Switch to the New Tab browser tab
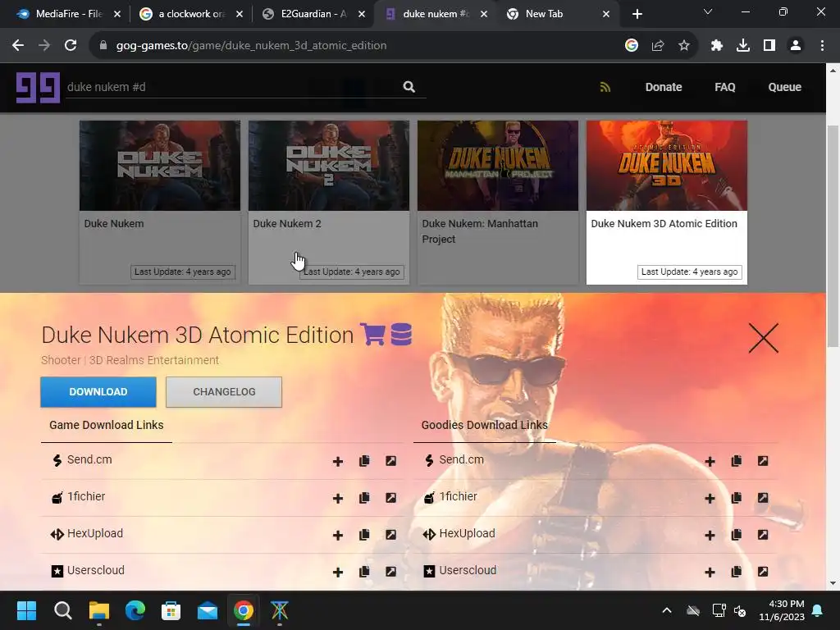 558,14
